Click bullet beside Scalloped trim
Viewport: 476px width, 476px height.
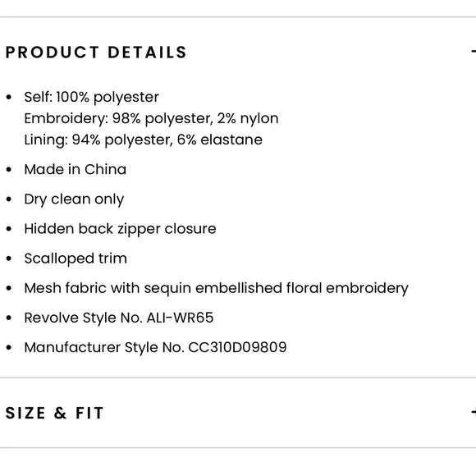tap(9, 259)
